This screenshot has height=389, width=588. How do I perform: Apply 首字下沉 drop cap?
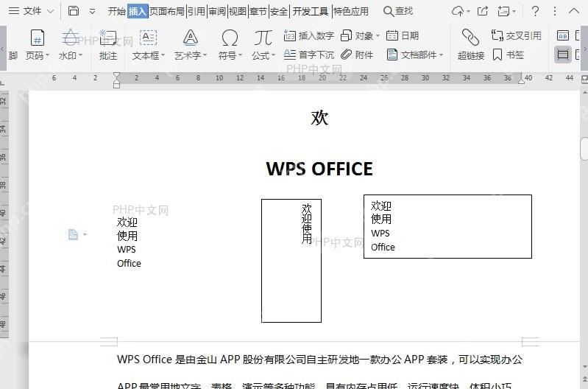pos(308,55)
